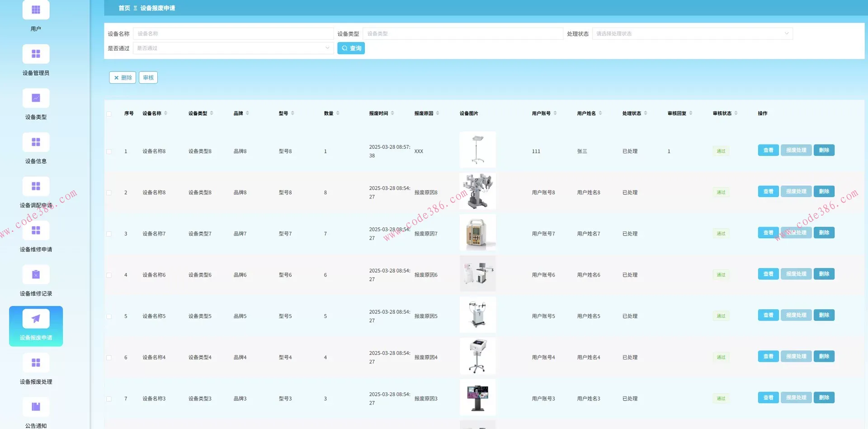868x429 pixels.
Task: Open the 设备维修申请 sidebar icon
Action: 36,231
